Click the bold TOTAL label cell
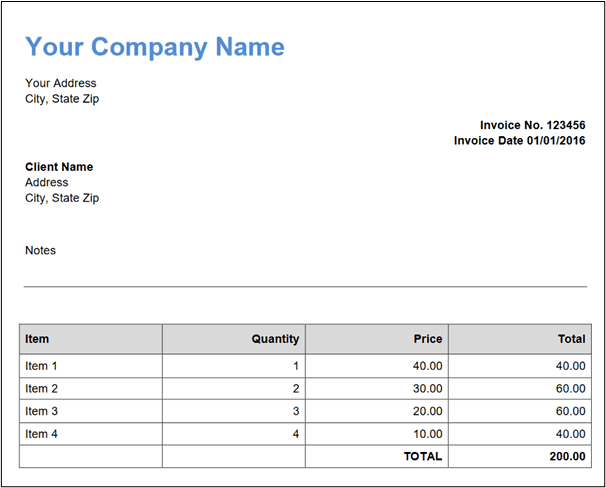The image size is (606, 488). (422, 456)
